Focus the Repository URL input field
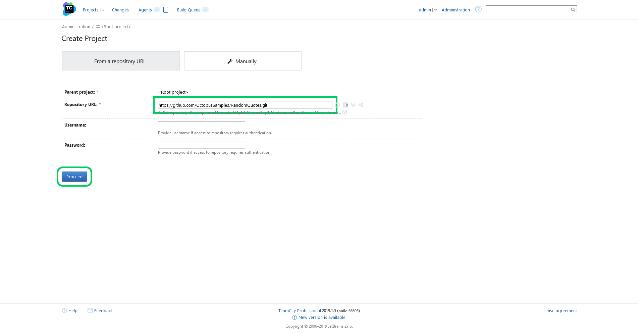The height and width of the screenshot is (334, 644). point(245,105)
